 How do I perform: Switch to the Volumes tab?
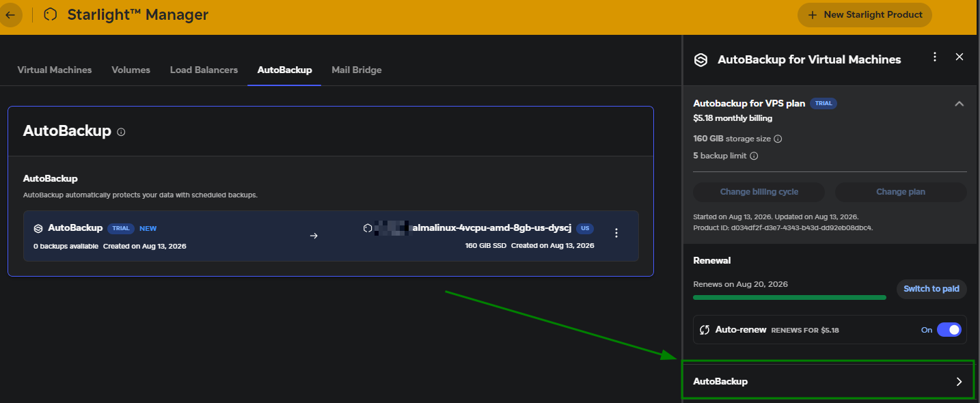[x=131, y=70]
